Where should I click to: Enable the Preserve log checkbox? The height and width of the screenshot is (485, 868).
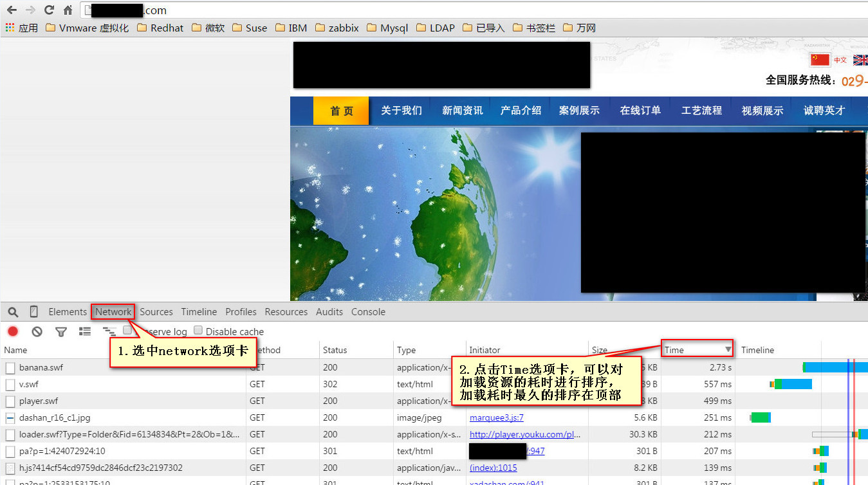click(127, 331)
